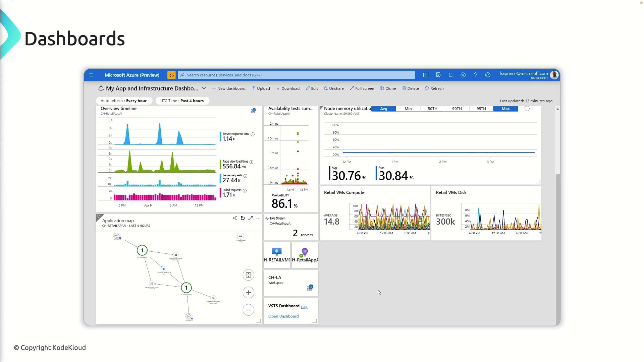Open portal settings gear
Image resolution: width=644 pixels, height=362 pixels.
[x=463, y=75]
